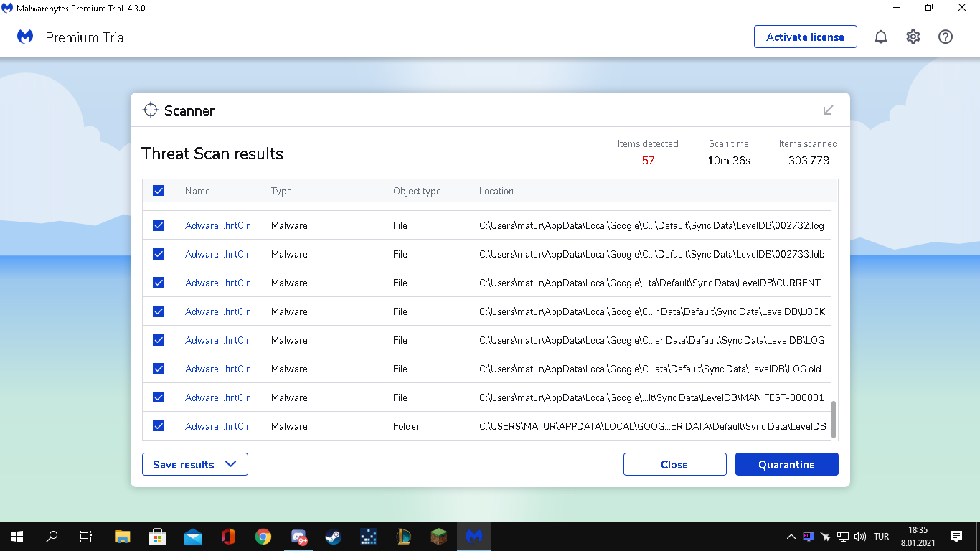Sort the results by the Name column

(x=197, y=191)
